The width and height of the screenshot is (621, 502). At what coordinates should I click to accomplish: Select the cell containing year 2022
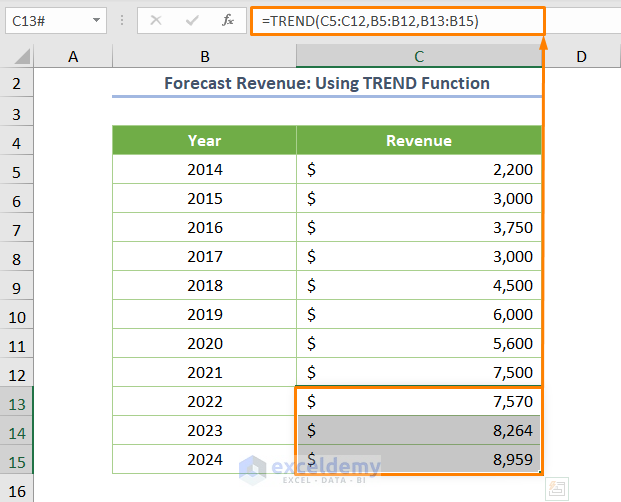point(204,402)
